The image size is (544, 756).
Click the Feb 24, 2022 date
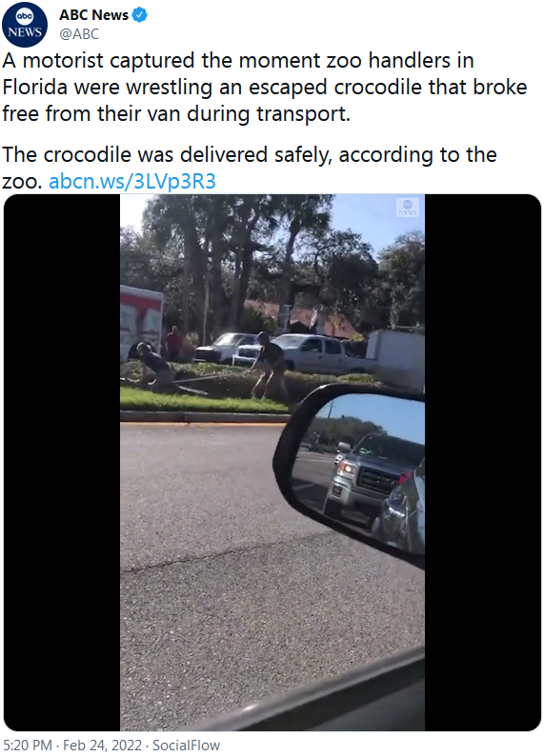102,745
